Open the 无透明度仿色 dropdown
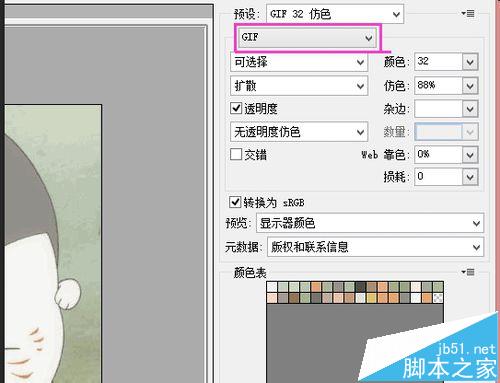This screenshot has height=383, width=500. click(x=299, y=132)
